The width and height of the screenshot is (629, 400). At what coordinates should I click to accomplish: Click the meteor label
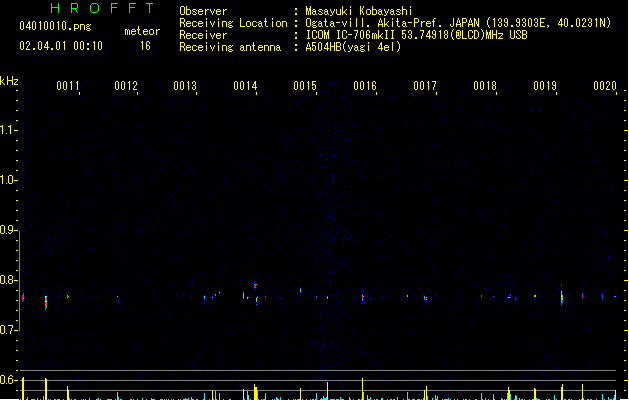click(142, 31)
